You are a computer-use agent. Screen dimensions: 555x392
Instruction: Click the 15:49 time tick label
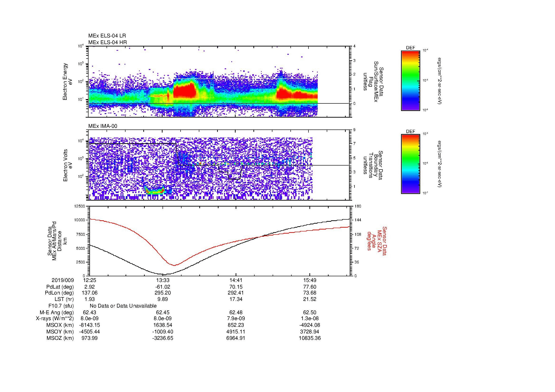[x=310, y=280]
